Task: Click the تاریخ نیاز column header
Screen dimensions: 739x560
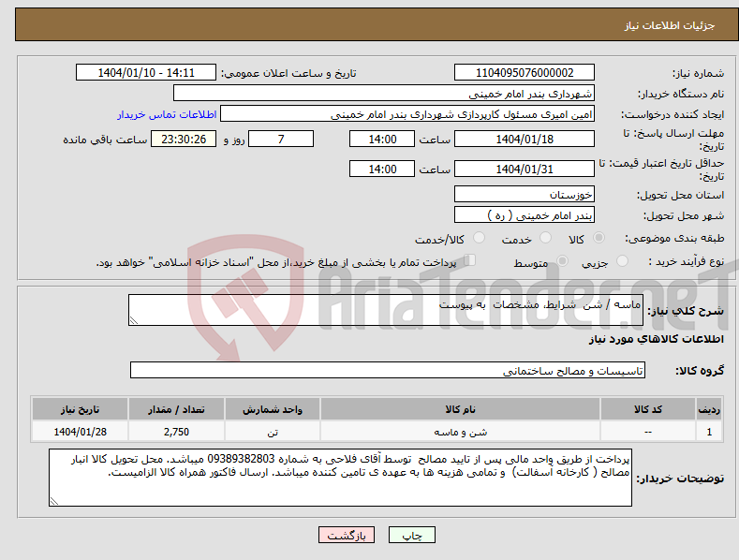Action: 80,409
